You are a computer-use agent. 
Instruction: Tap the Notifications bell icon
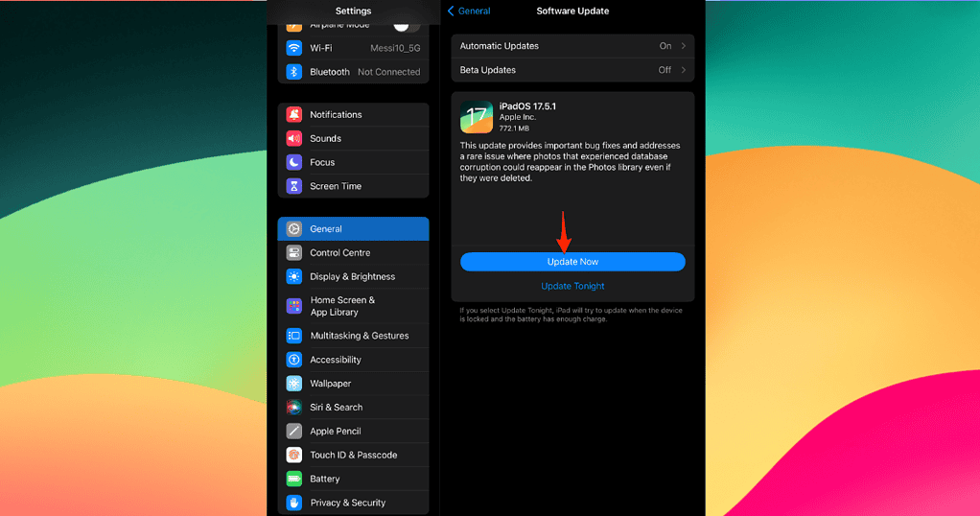(x=293, y=115)
